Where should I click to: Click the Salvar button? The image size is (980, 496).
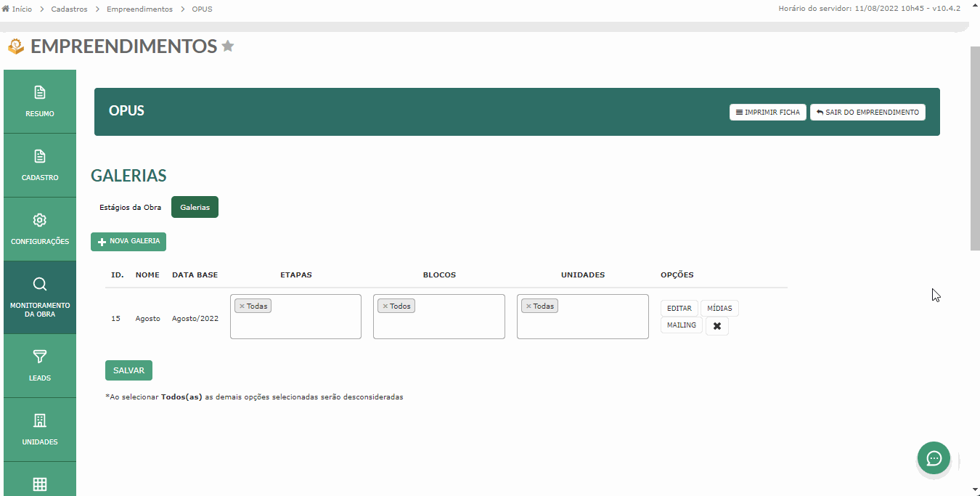(x=128, y=370)
